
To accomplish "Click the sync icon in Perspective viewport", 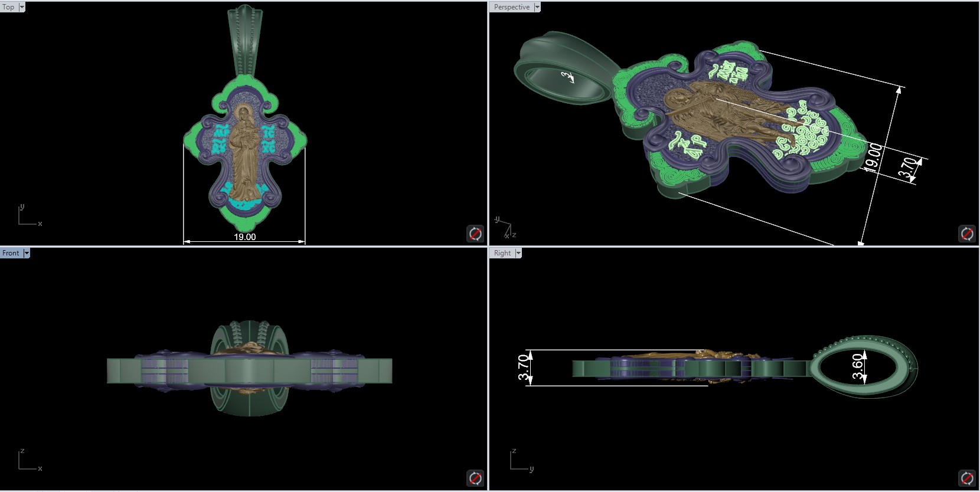I will 967,234.
